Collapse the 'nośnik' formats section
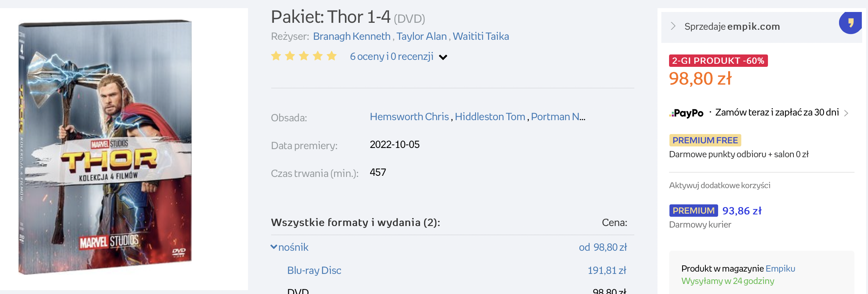 290,247
